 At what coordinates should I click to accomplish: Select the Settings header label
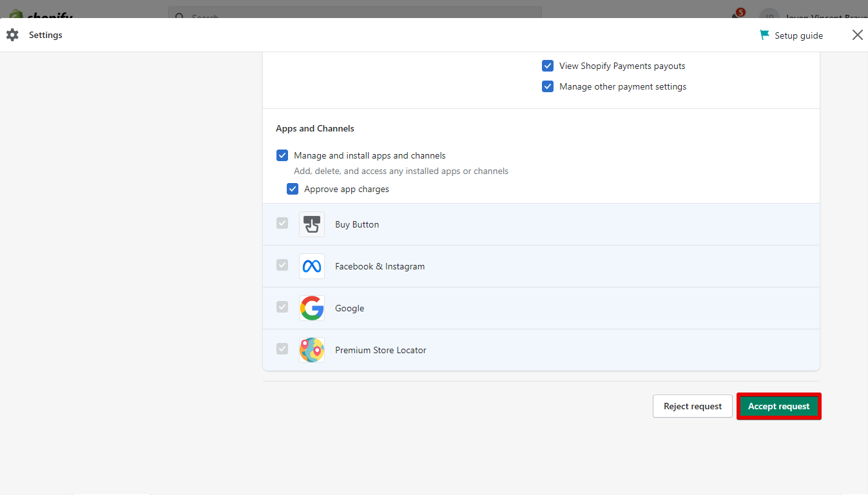45,35
